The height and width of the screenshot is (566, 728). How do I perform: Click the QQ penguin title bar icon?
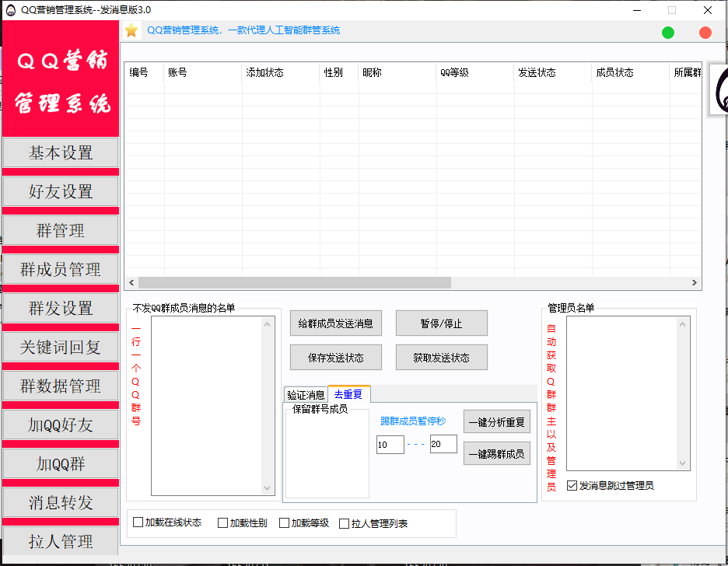10,10
